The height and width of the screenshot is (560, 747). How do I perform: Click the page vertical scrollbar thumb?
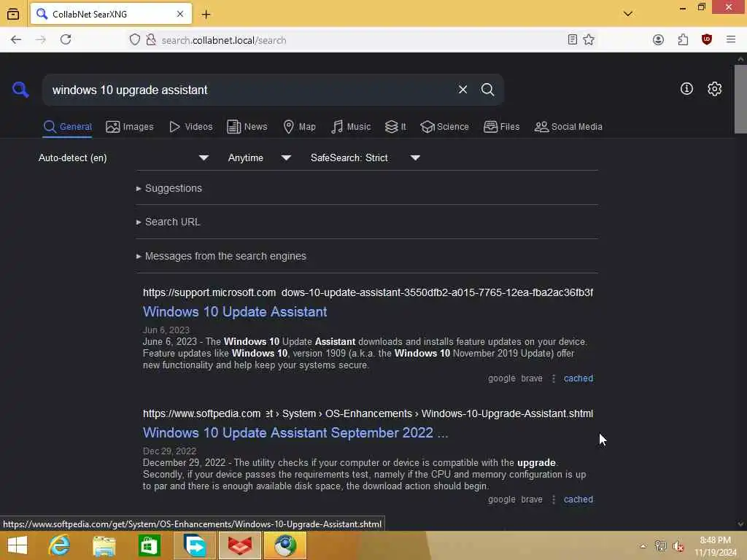(x=740, y=99)
